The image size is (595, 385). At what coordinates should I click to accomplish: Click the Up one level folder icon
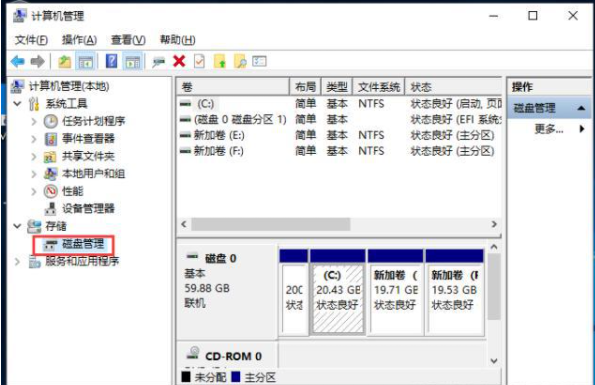[x=65, y=61]
